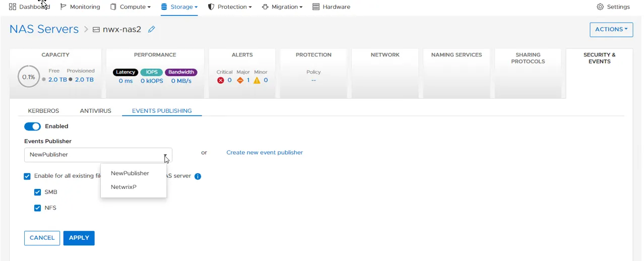Click the orange Major alert icon
Viewport: 644px width, 261px height.
point(240,80)
